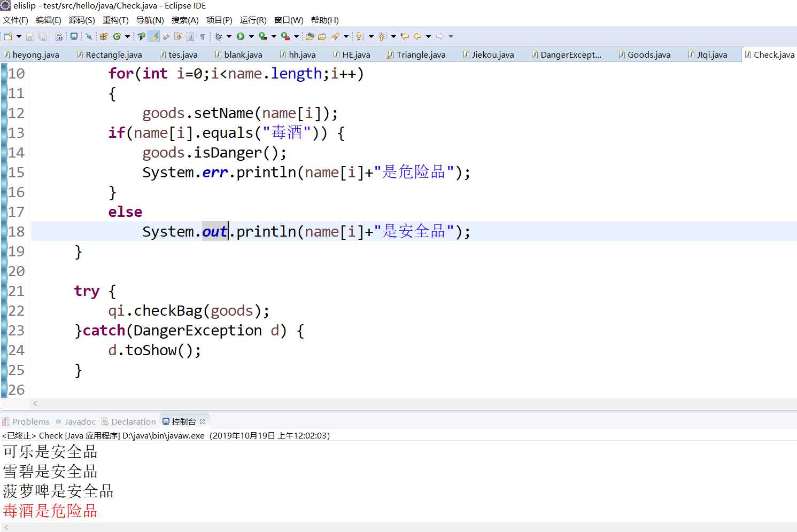Open the 重构(T) menu
Image resolution: width=797 pixels, height=532 pixels.
(115, 20)
